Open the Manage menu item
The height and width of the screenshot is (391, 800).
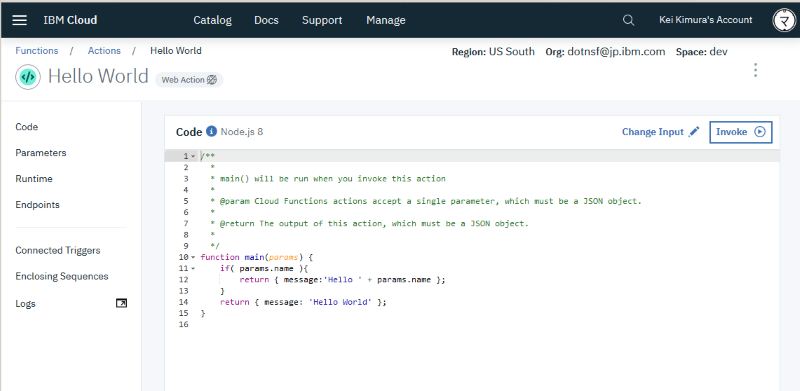click(x=386, y=20)
